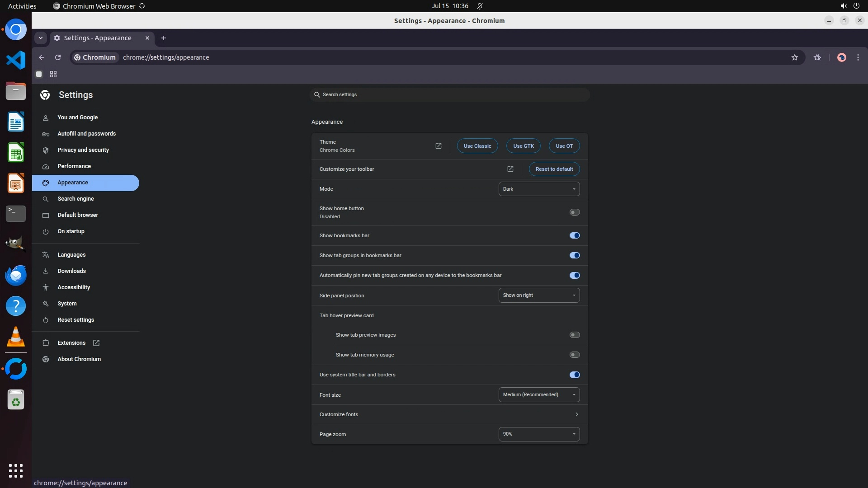The width and height of the screenshot is (868, 488).
Task: Launch Visual Studio Code from the dock
Action: [16, 60]
